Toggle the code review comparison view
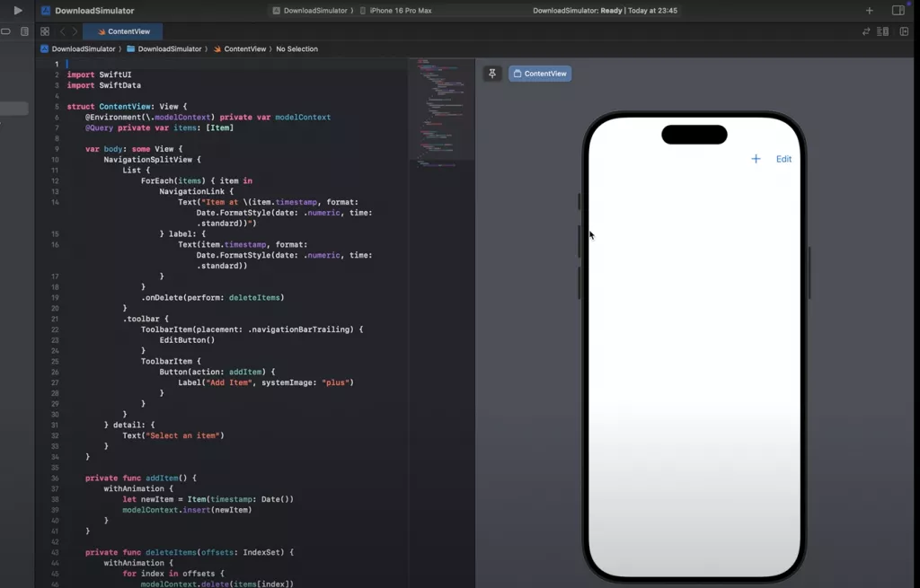This screenshot has height=588, width=920. tap(866, 31)
